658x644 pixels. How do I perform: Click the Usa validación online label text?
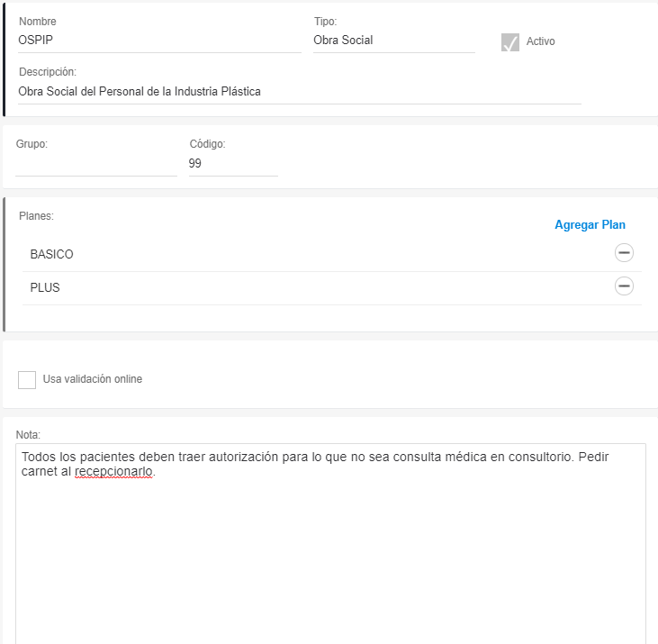93,379
